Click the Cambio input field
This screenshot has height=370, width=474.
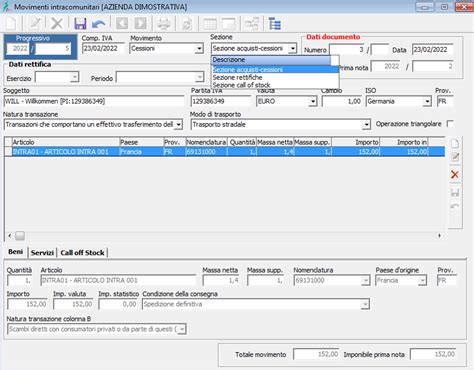click(342, 101)
